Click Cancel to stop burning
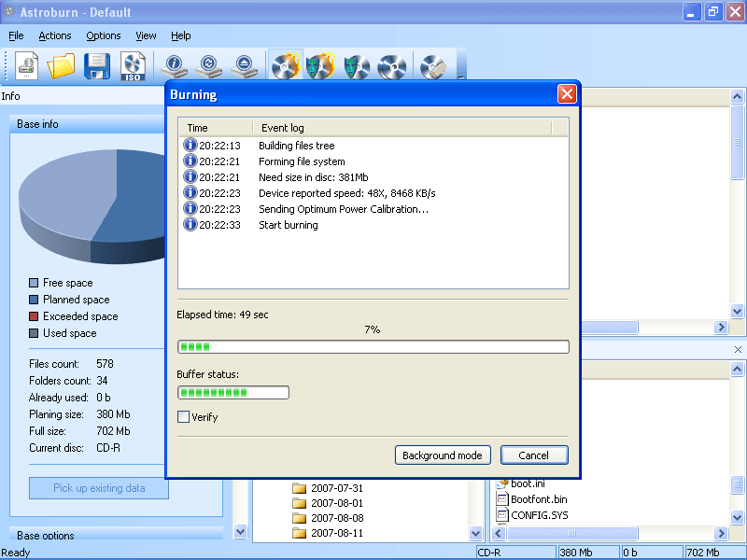Image resolution: width=747 pixels, height=560 pixels. click(534, 455)
